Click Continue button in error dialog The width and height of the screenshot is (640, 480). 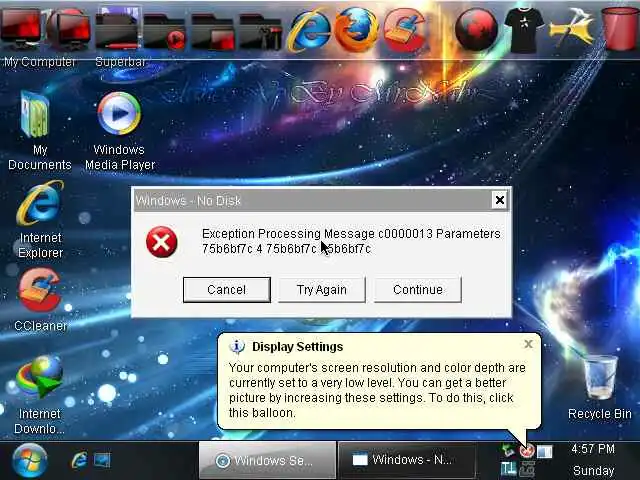pyautogui.click(x=418, y=290)
